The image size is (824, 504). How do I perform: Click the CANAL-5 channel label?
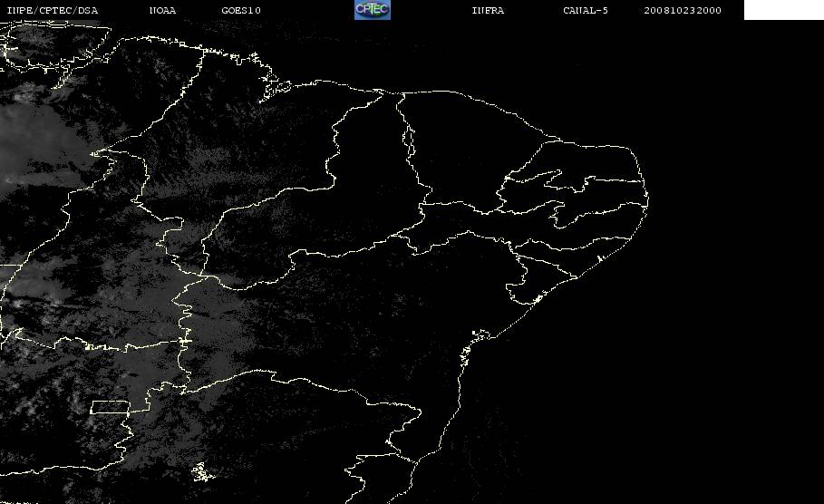coord(586,11)
